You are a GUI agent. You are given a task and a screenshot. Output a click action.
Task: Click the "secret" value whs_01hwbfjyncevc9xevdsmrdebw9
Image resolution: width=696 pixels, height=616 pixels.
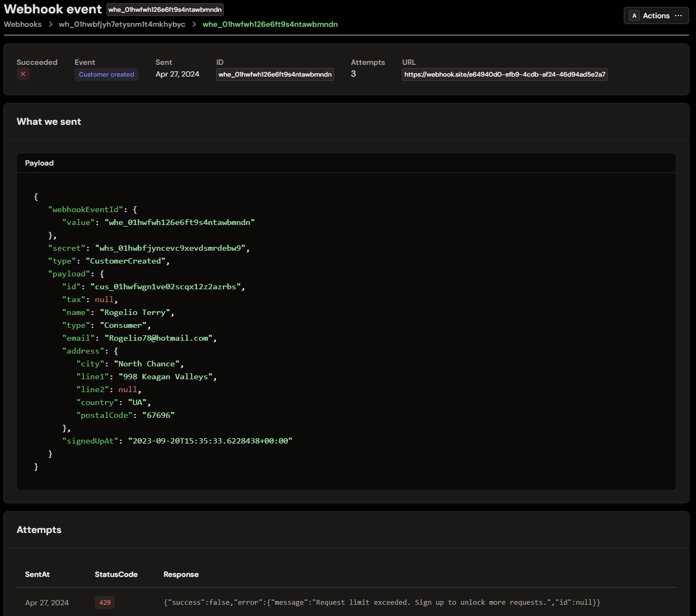(170, 248)
